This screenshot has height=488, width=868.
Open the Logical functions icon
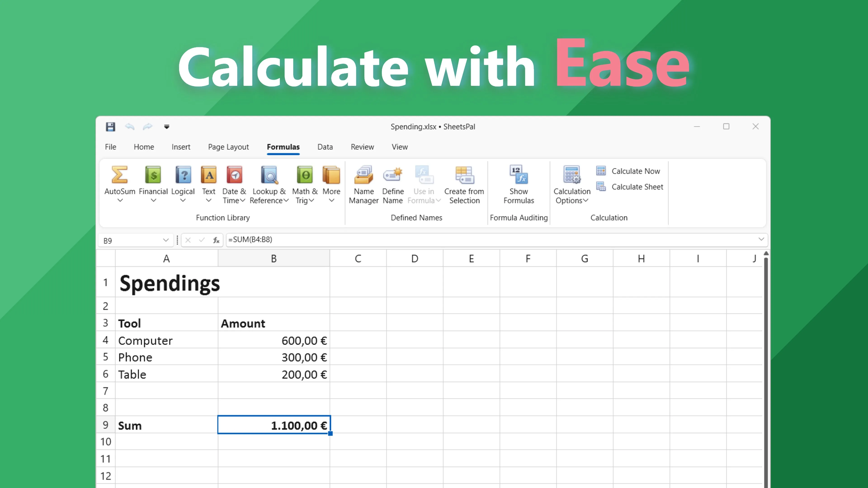coord(183,175)
